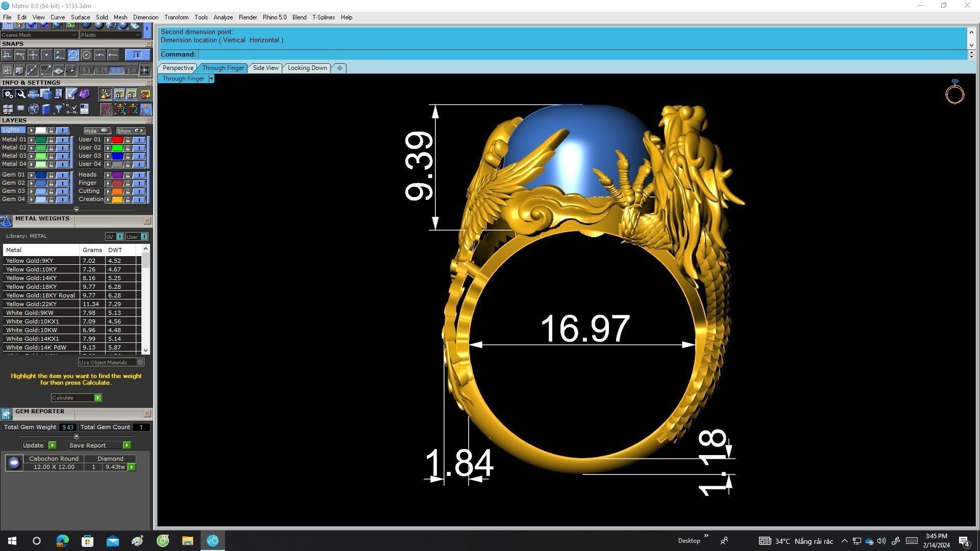
Task: Click the red User 01 color swatch
Action: (117, 140)
